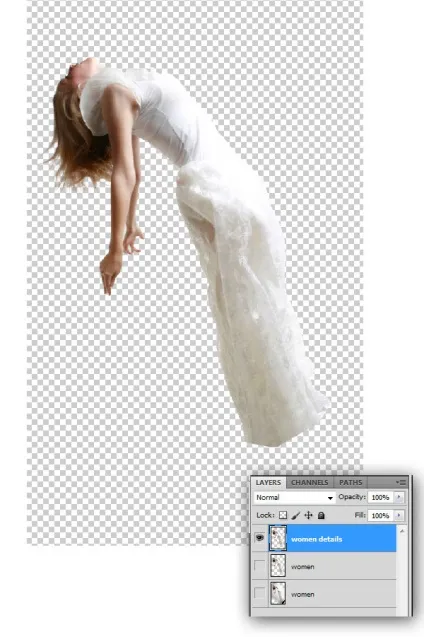Select the middle women layer thumbnail
This screenshot has width=424, height=637.
click(278, 566)
